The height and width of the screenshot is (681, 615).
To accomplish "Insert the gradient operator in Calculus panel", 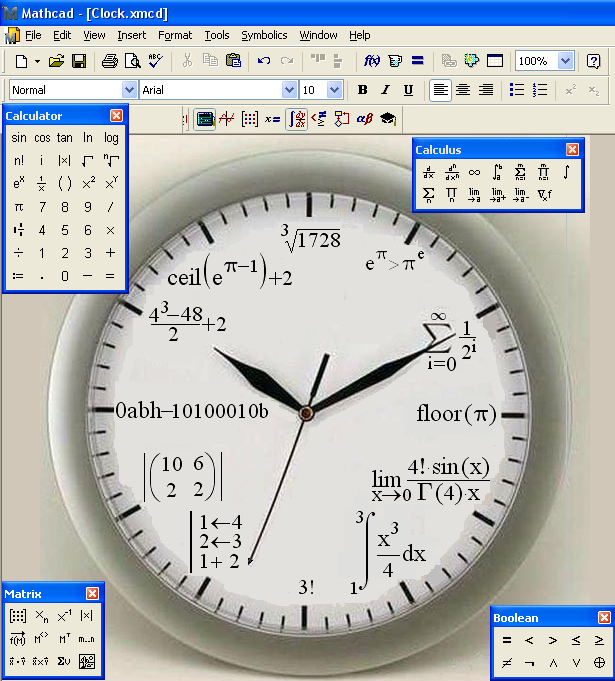I will click(544, 195).
